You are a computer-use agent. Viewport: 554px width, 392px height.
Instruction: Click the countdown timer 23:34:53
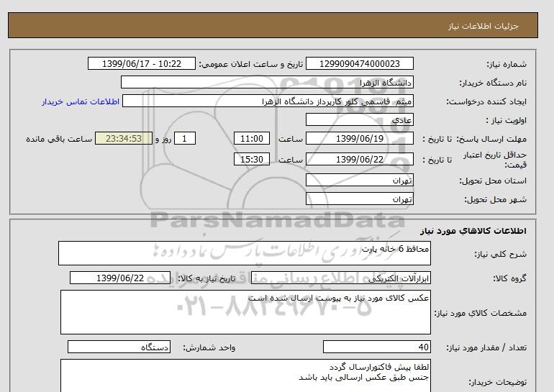click(x=124, y=138)
